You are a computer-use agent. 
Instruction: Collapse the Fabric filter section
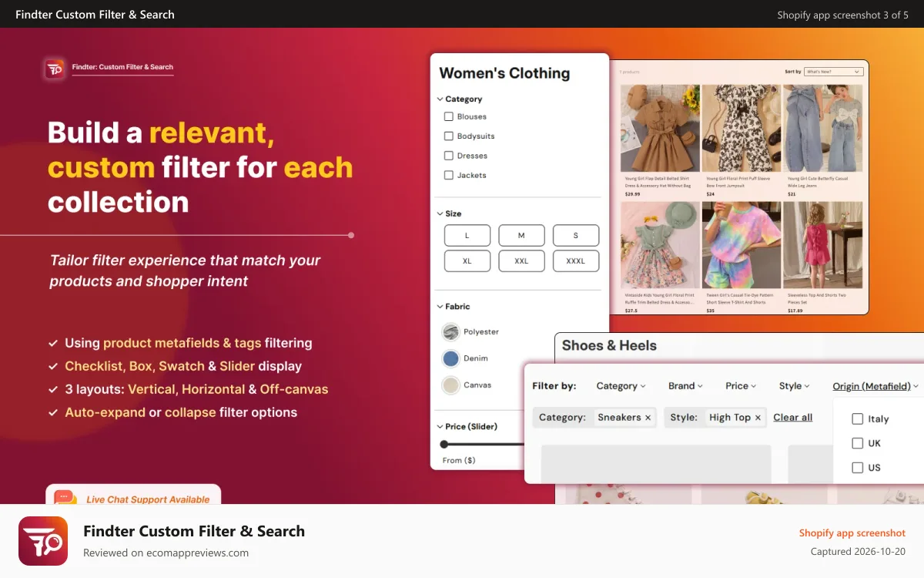tap(454, 306)
